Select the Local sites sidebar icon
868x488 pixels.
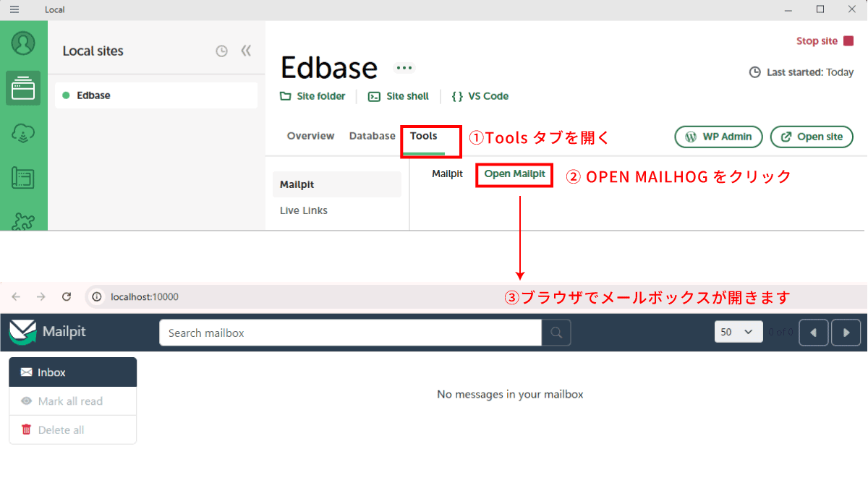[x=23, y=88]
